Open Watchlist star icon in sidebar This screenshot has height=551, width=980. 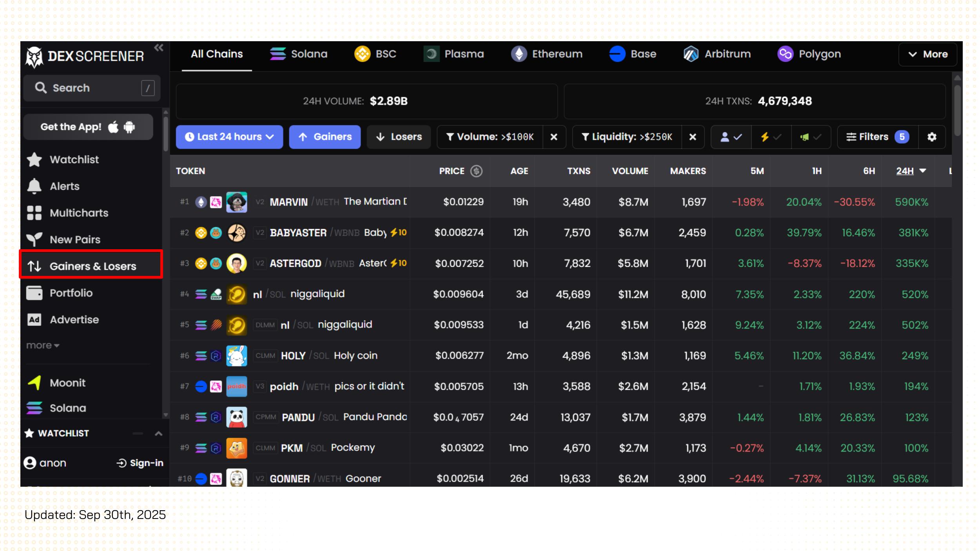(34, 159)
